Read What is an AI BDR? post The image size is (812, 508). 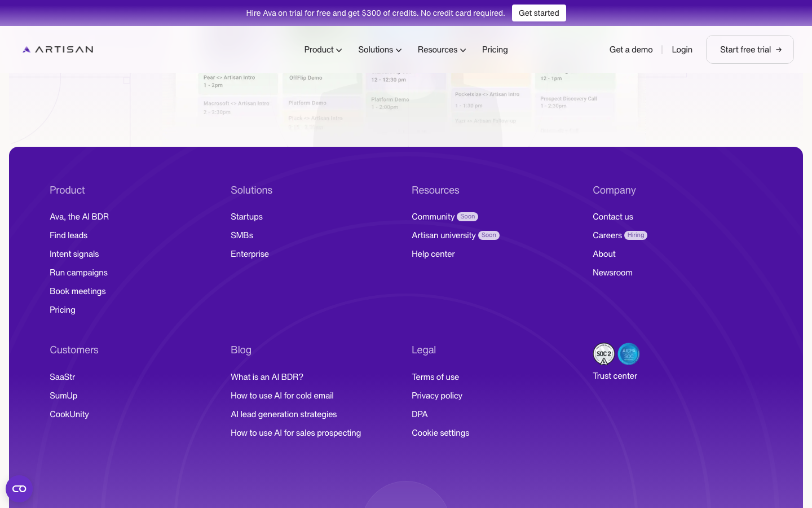point(267,377)
